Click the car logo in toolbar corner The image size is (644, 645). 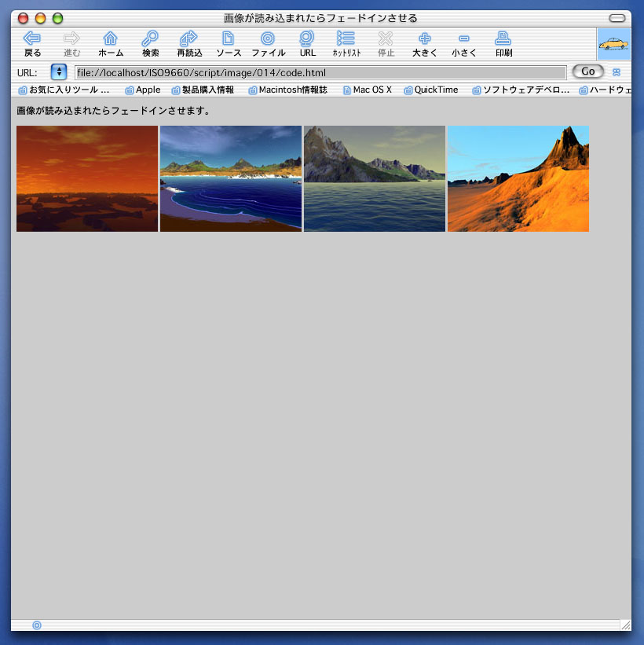[613, 44]
